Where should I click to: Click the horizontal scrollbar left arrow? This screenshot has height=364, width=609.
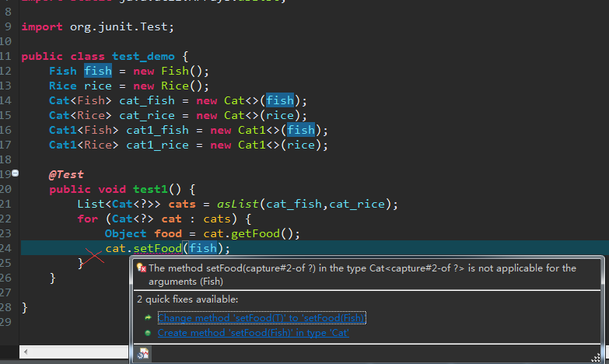[x=26, y=352]
